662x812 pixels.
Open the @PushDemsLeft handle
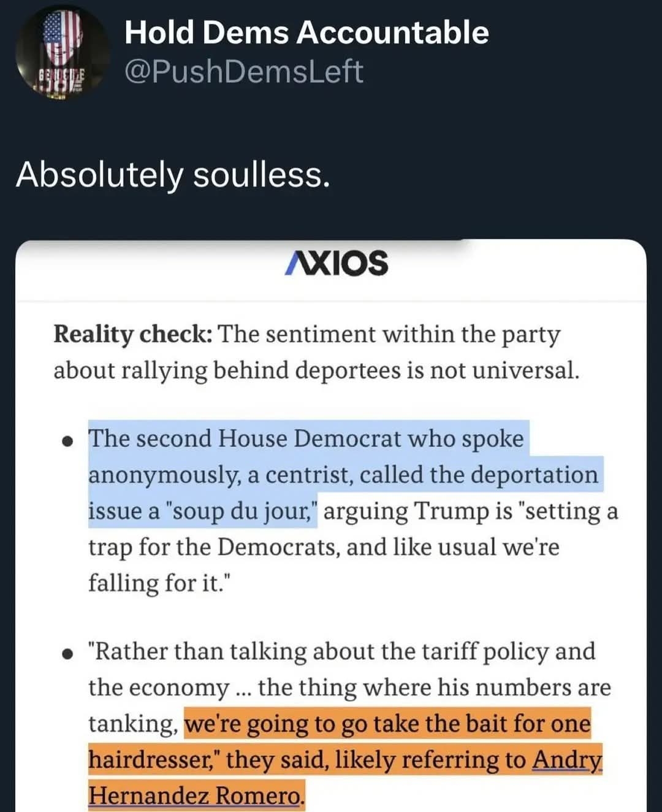pos(243,72)
